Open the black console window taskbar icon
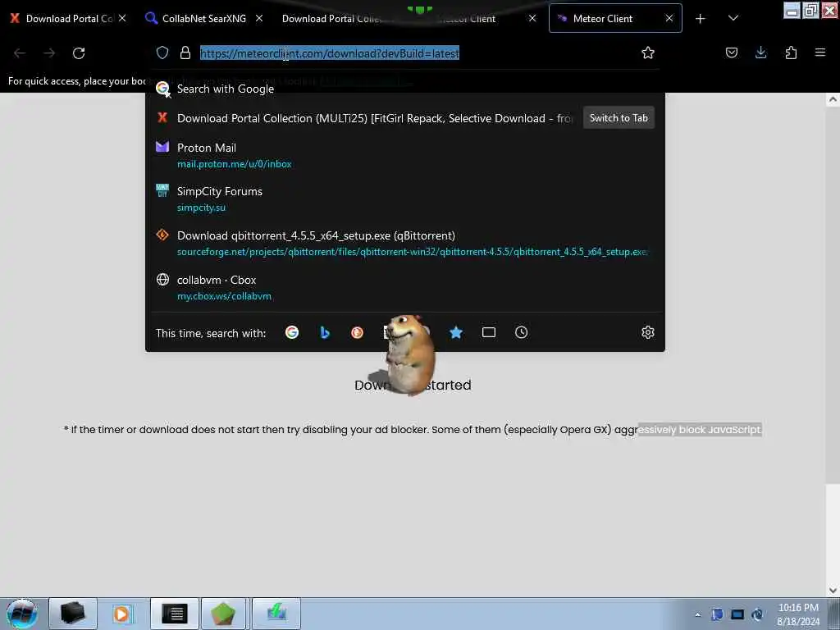Viewport: 840px width, 630px height. click(x=174, y=614)
